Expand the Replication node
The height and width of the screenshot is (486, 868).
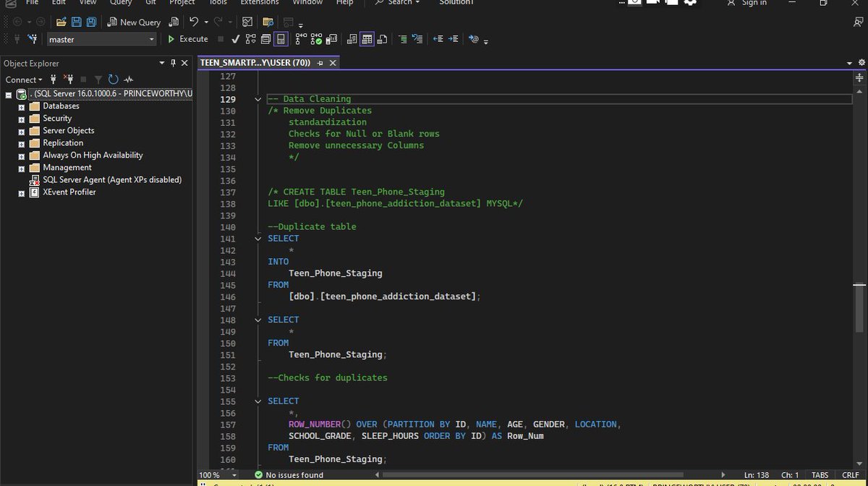click(x=22, y=143)
